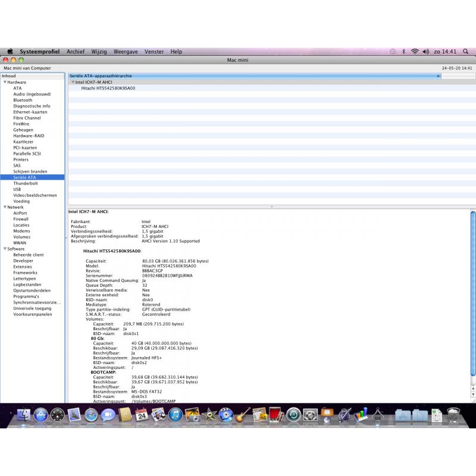Click scroll down arrow in detail pane
Viewport: 476px width, 476px height.
[473, 394]
